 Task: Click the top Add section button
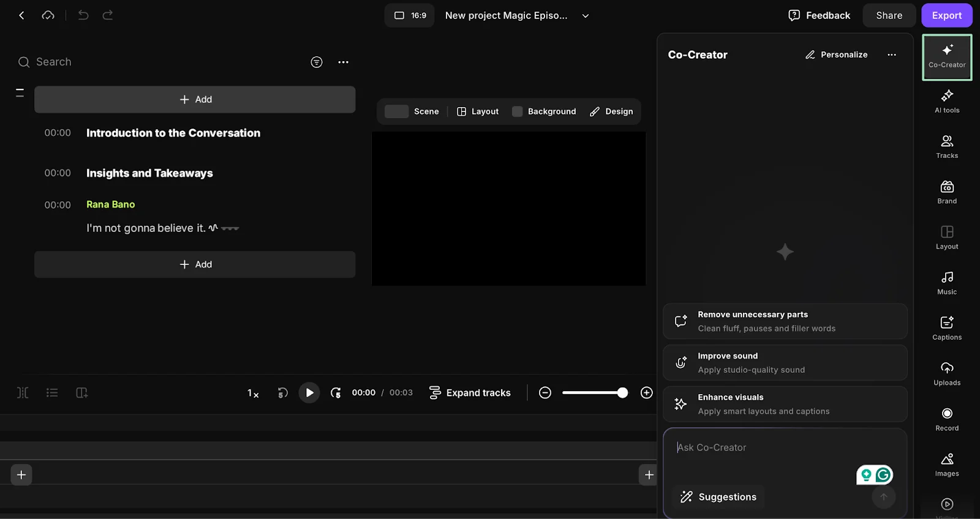[x=195, y=99]
